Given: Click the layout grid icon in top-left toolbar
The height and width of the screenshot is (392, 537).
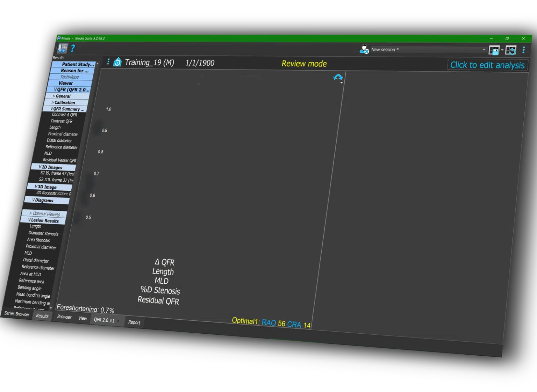Looking at the screenshot, I should 63,48.
